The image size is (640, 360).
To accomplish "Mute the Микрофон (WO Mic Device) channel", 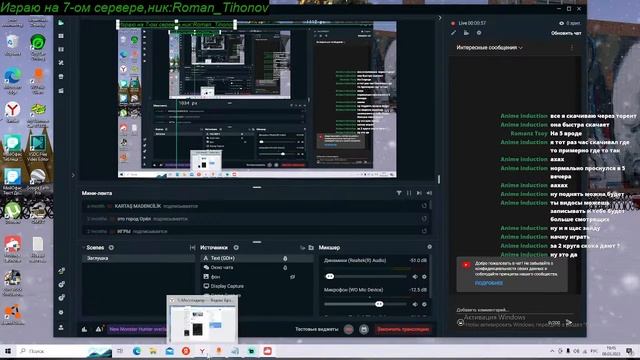I will tap(415, 304).
